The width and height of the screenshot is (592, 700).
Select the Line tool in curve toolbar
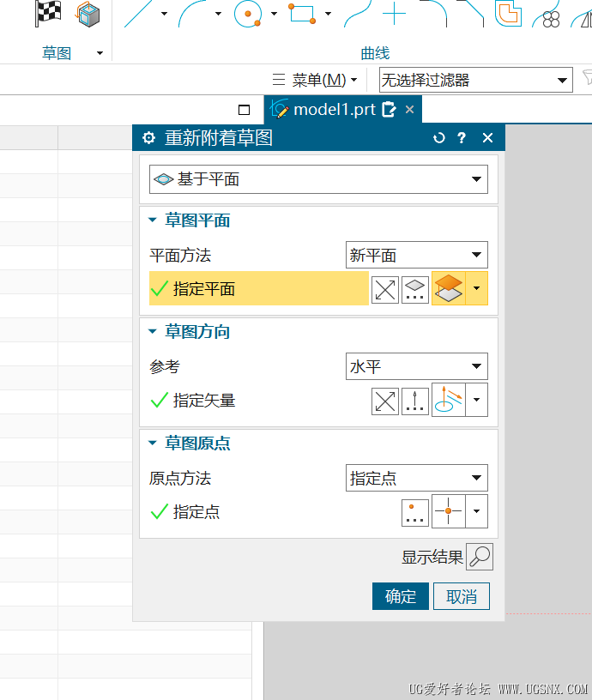click(x=138, y=14)
